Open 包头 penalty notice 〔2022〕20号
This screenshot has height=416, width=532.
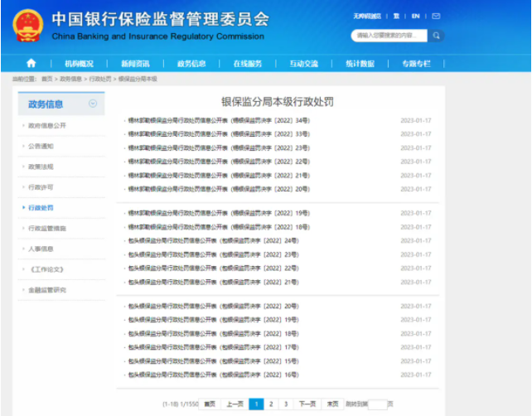pyautogui.click(x=214, y=306)
